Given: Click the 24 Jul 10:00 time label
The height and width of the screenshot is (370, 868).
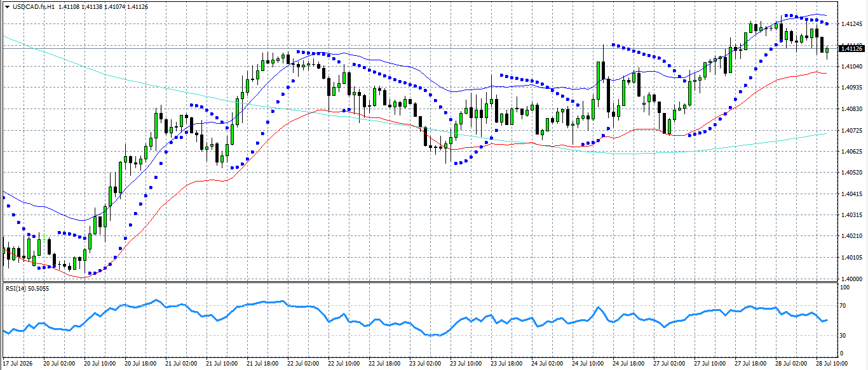Looking at the screenshot, I should [588, 364].
